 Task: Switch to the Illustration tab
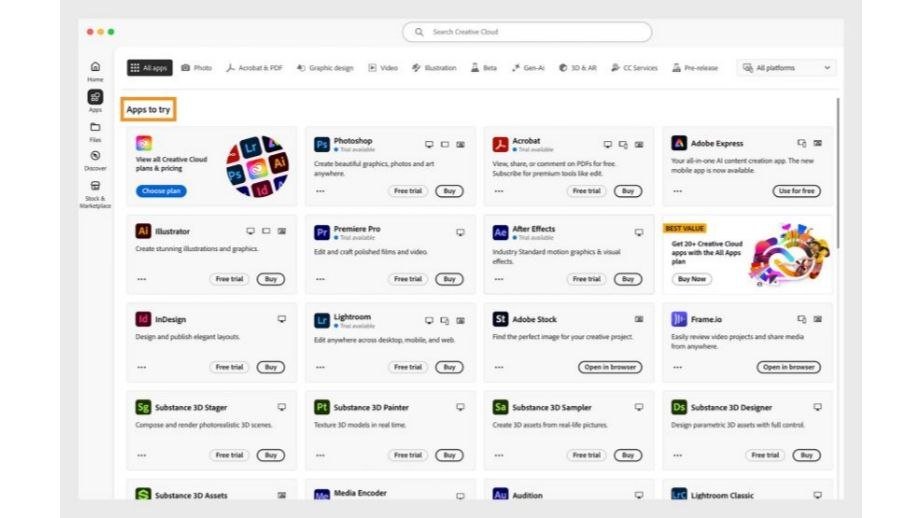(x=434, y=68)
